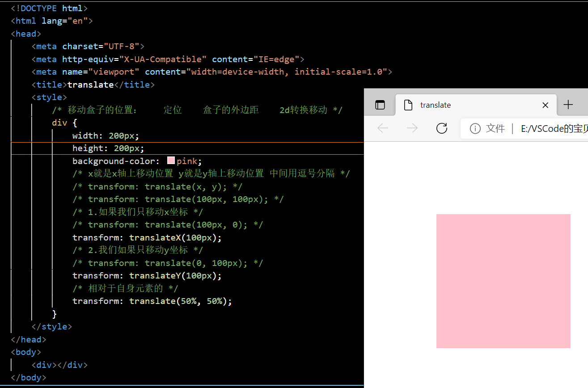Close the translate browser tab
588x388 pixels.
tap(545, 105)
